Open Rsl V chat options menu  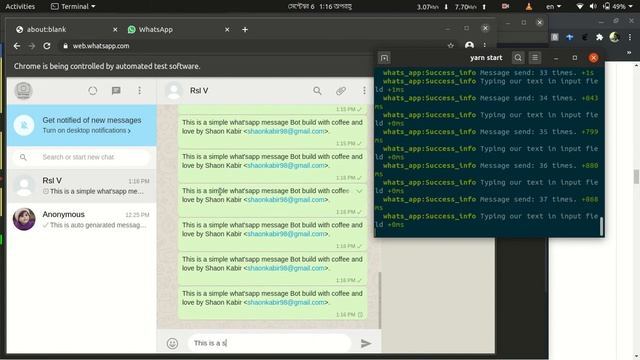click(364, 91)
